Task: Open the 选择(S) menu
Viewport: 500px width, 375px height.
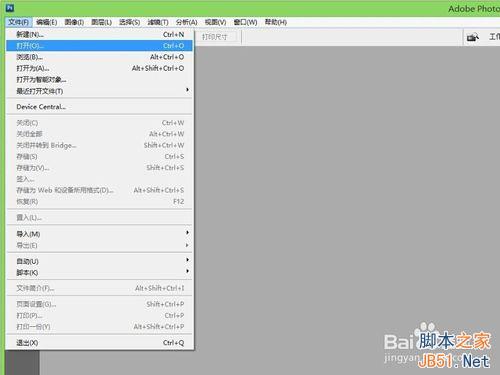Action: [129, 22]
